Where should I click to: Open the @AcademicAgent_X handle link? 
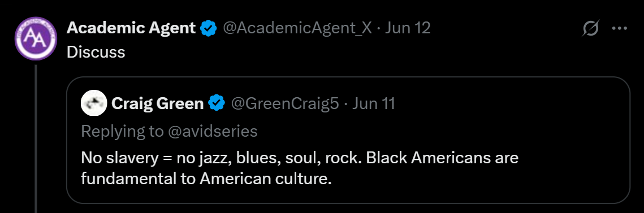[297, 28]
